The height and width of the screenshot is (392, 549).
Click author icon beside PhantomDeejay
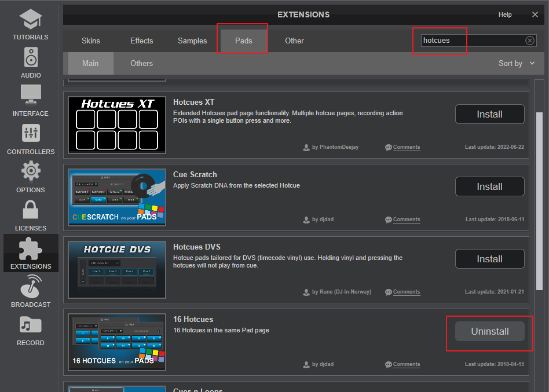click(x=306, y=147)
